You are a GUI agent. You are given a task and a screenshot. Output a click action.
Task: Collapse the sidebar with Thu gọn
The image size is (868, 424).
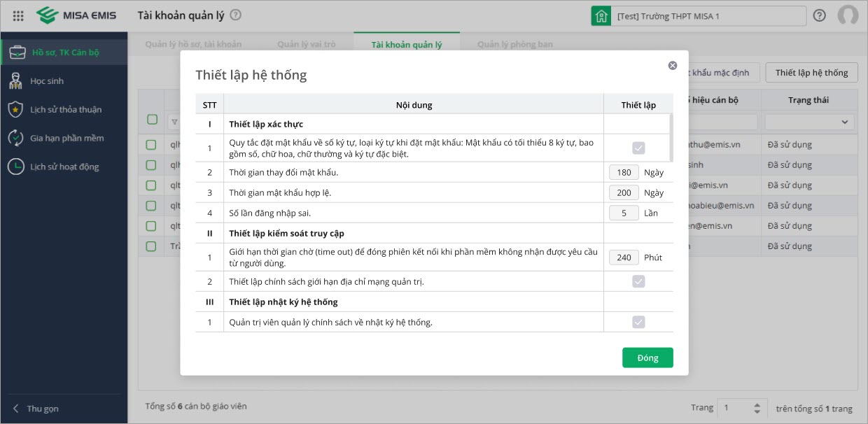point(36,409)
